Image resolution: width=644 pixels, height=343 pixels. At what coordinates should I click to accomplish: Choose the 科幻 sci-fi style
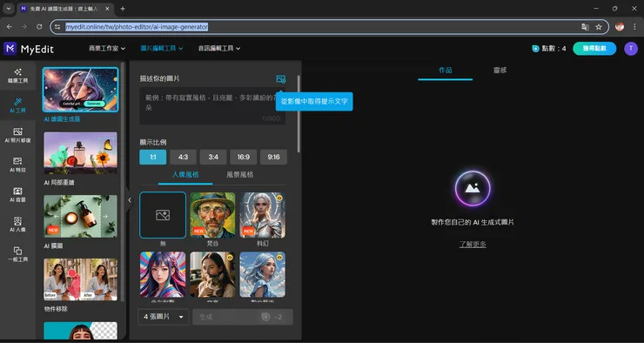tap(263, 215)
